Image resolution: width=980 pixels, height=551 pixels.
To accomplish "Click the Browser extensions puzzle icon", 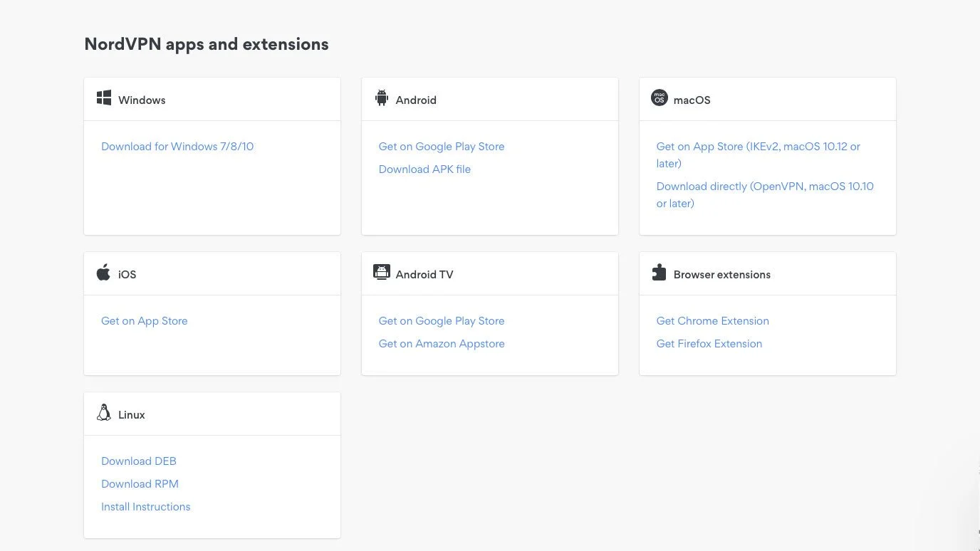I will point(660,273).
